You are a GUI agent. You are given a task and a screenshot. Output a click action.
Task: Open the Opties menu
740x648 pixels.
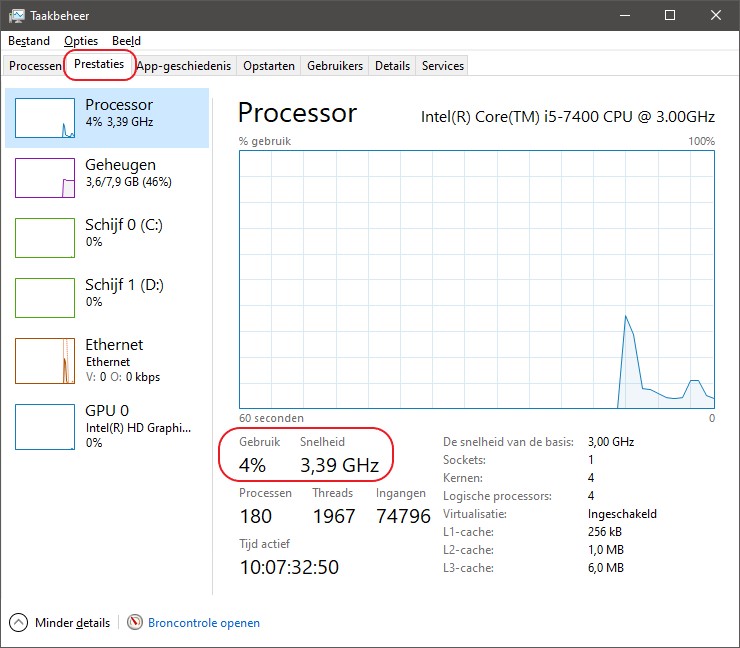[81, 41]
